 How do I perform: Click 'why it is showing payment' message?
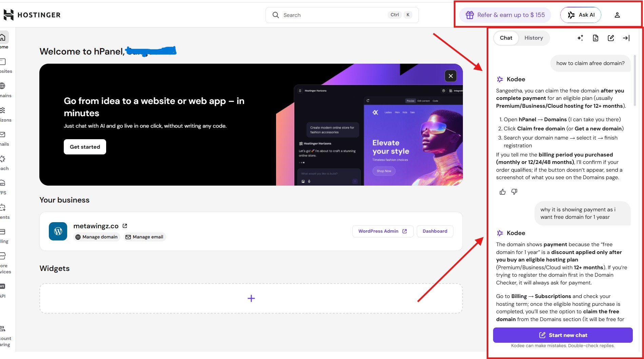coord(583,213)
